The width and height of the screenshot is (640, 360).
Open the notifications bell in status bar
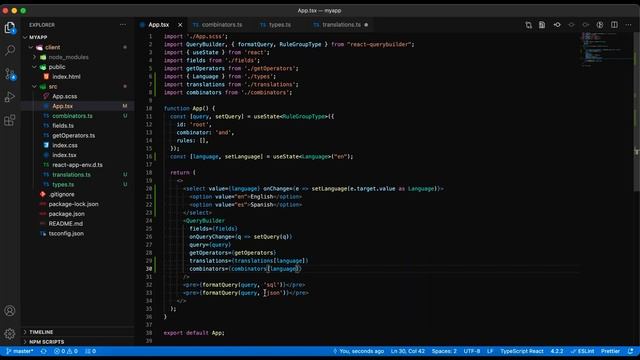click(631, 351)
